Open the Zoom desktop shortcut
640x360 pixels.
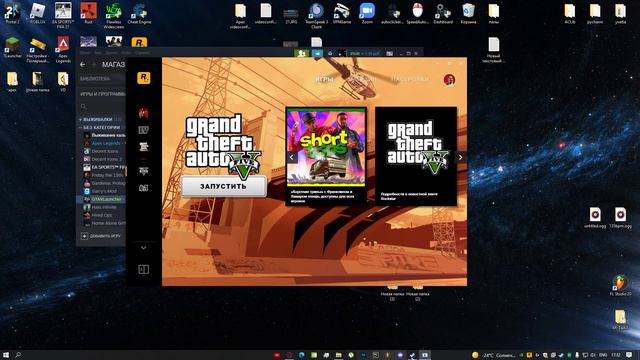coord(367,13)
